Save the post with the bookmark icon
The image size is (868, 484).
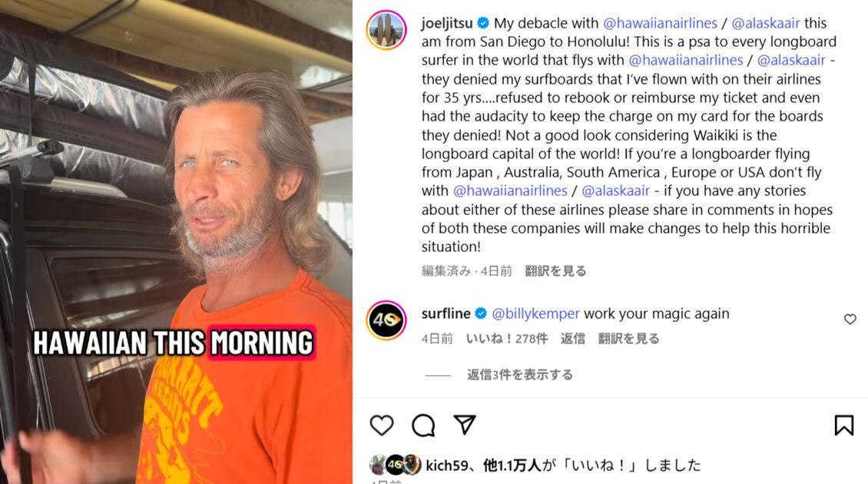coord(843,426)
